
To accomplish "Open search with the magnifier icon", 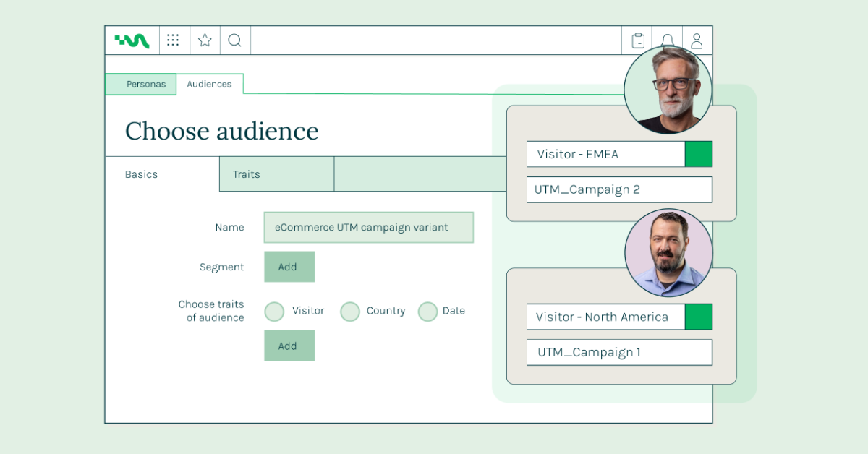I will 234,40.
